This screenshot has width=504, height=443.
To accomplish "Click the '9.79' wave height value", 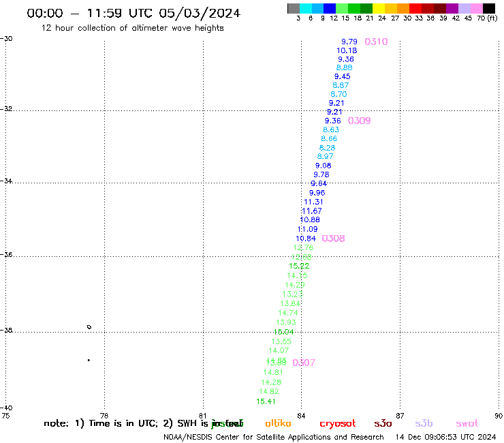I will [x=349, y=42].
